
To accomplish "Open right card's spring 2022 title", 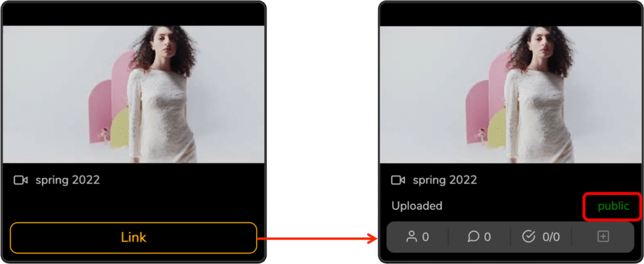I will pyautogui.click(x=445, y=180).
